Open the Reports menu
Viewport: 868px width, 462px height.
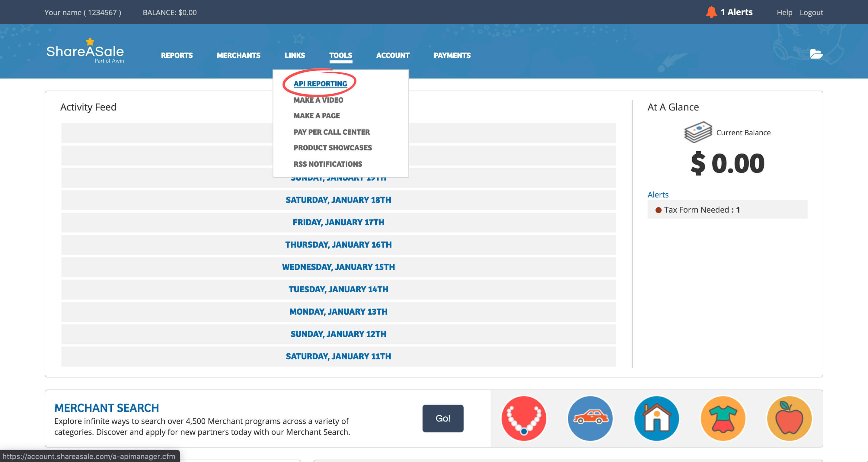177,55
